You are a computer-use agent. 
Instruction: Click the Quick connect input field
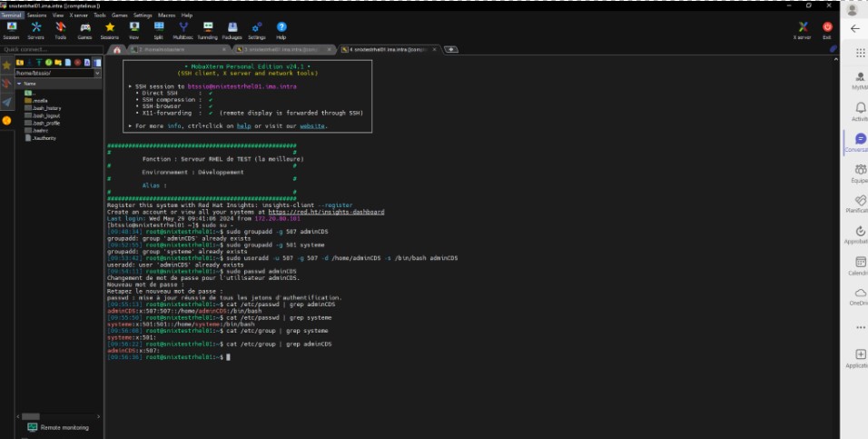point(50,49)
